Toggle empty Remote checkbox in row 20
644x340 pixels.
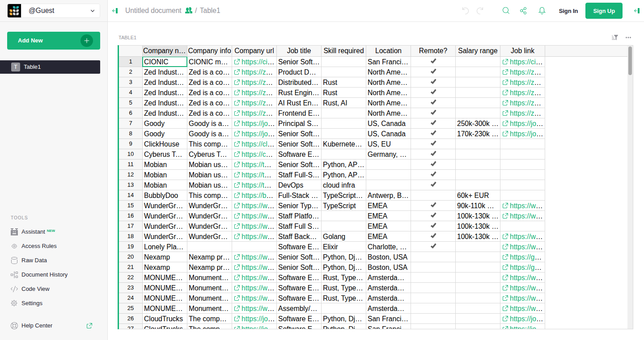433,257
